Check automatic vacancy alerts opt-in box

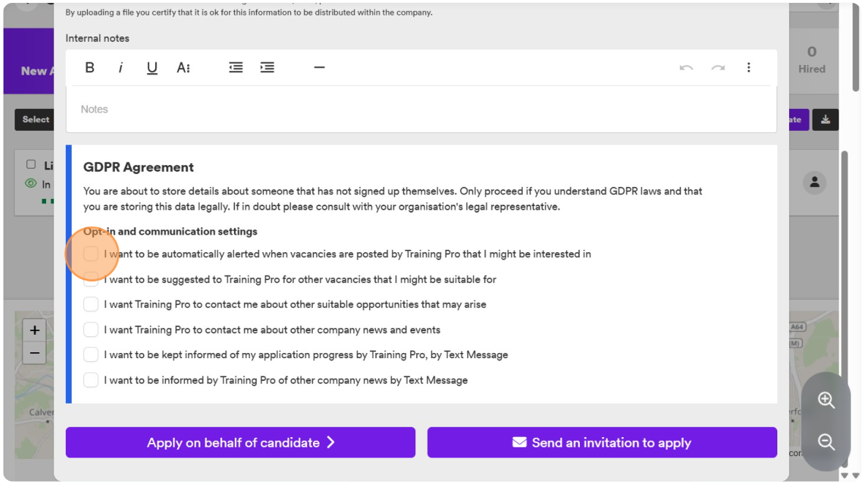(x=91, y=254)
